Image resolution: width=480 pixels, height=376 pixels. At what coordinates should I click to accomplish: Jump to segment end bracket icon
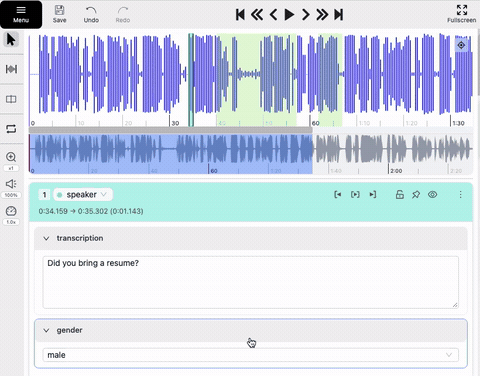coord(373,195)
